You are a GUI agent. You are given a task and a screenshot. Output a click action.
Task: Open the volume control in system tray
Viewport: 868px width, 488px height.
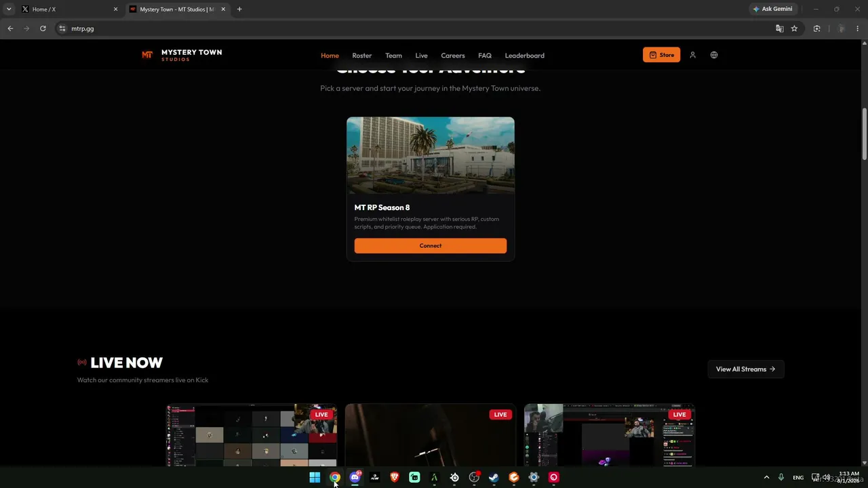[826, 477]
